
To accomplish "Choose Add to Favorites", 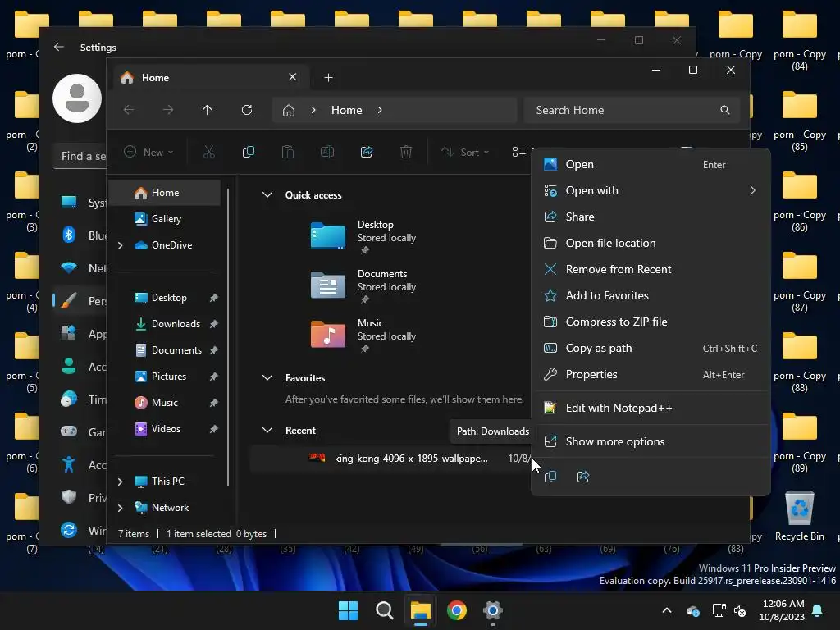I will pyautogui.click(x=651, y=295).
